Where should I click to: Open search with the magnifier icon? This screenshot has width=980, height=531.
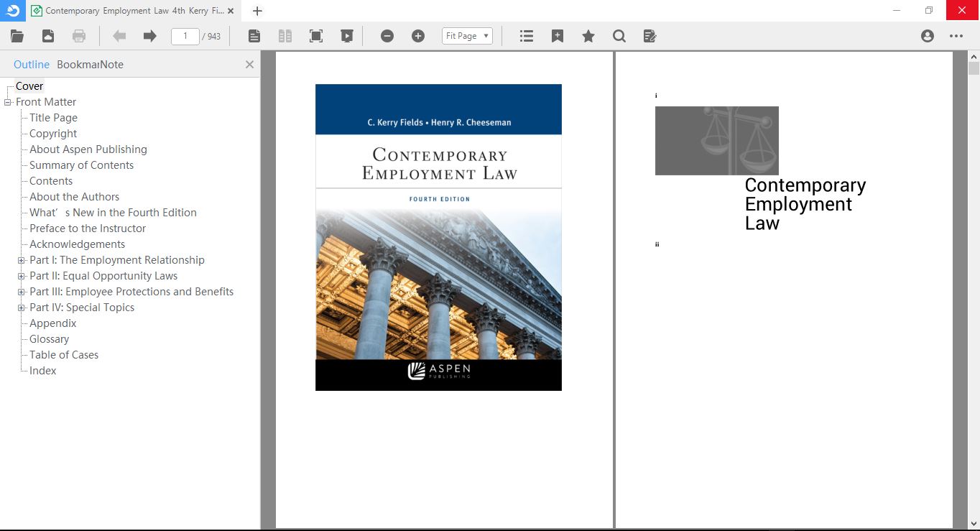tap(619, 36)
